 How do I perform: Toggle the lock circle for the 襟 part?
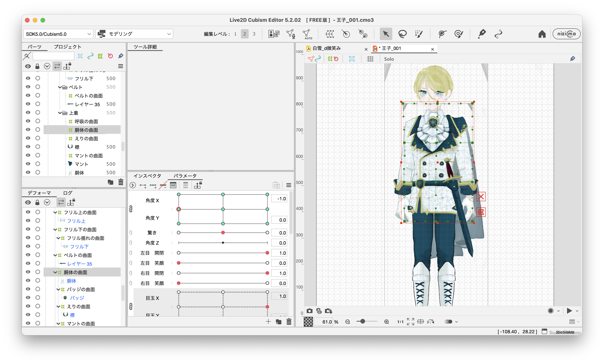[38, 146]
